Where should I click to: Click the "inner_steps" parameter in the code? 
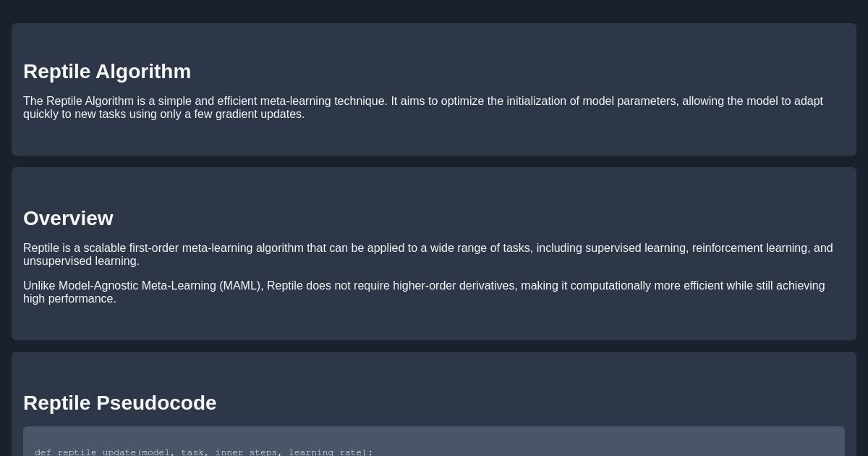[246, 452]
